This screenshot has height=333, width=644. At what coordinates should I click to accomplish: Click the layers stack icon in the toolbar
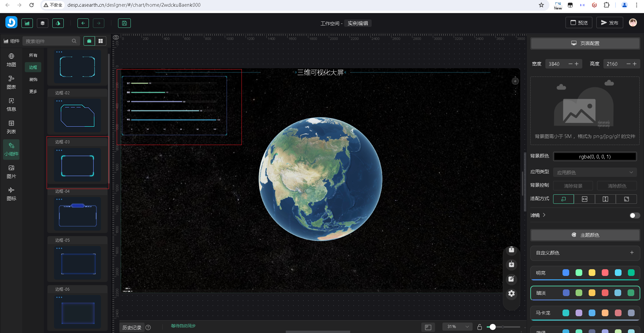43,23
